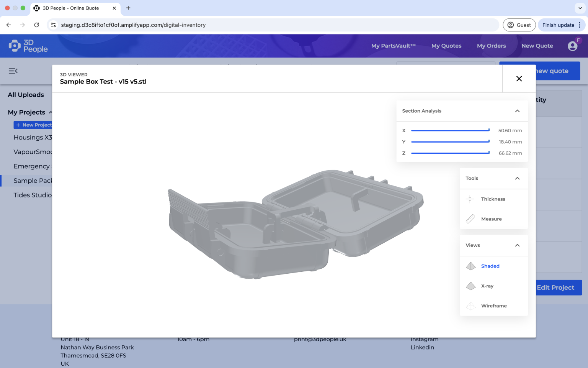Collapse the sidebar using the menu icon
Screen dimensions: 588x368
click(x=13, y=71)
